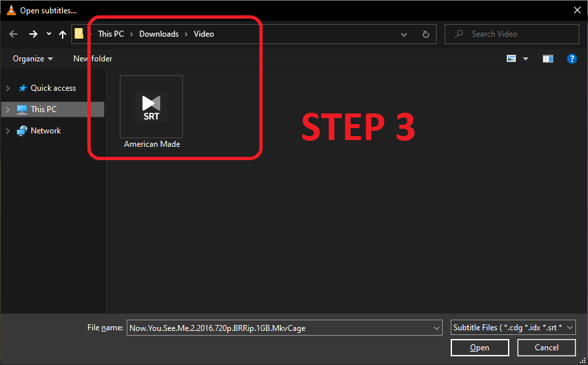Open the view options dropdown arrow

pyautogui.click(x=526, y=59)
